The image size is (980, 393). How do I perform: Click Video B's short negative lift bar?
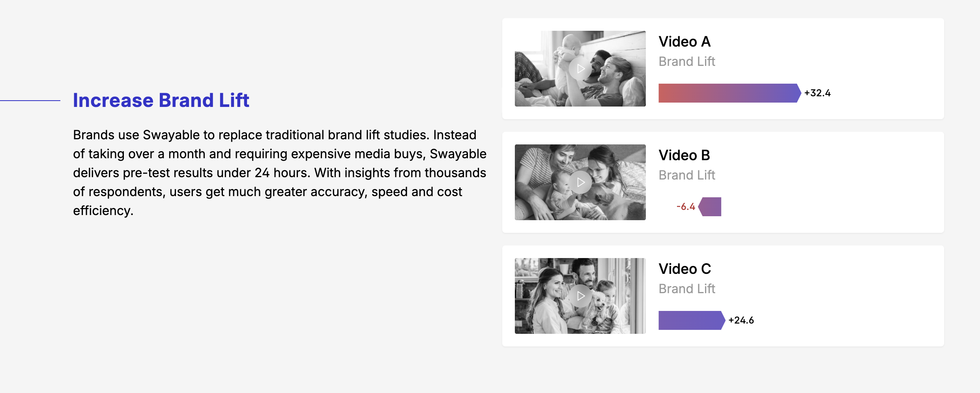(710, 207)
